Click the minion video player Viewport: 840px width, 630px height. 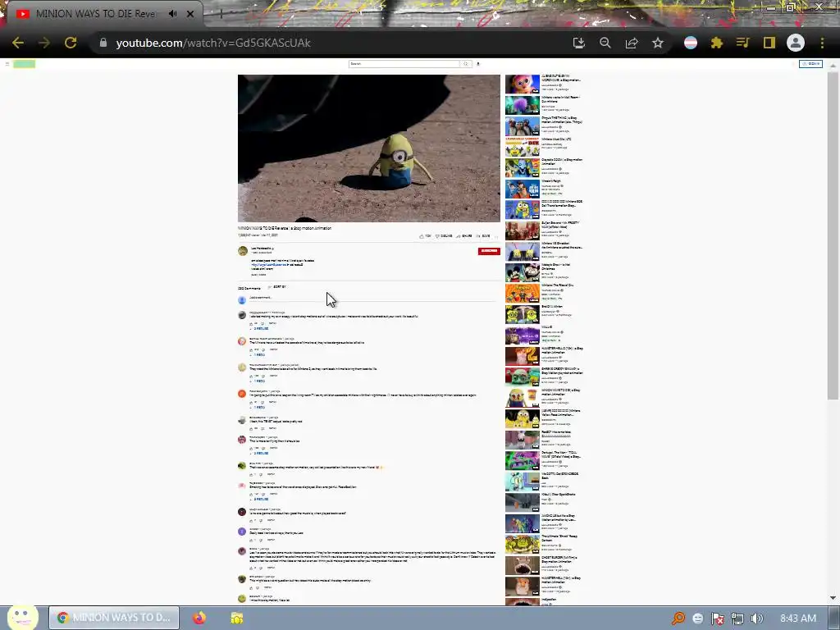click(368, 148)
